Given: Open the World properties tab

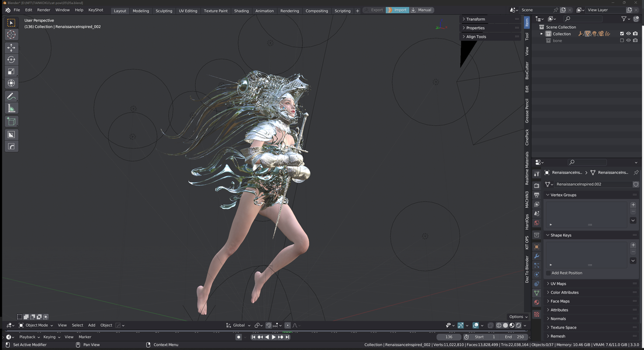Looking at the screenshot, I should click(537, 223).
